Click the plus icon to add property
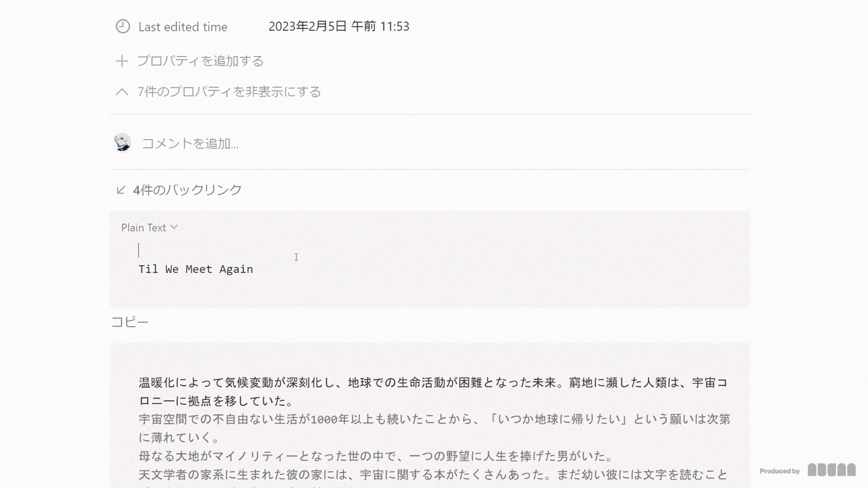Image resolution: width=868 pixels, height=488 pixels. coord(122,61)
